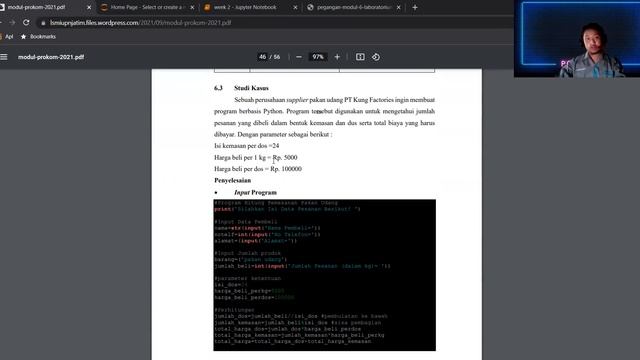Open the Bookmarks folder

tap(38, 37)
